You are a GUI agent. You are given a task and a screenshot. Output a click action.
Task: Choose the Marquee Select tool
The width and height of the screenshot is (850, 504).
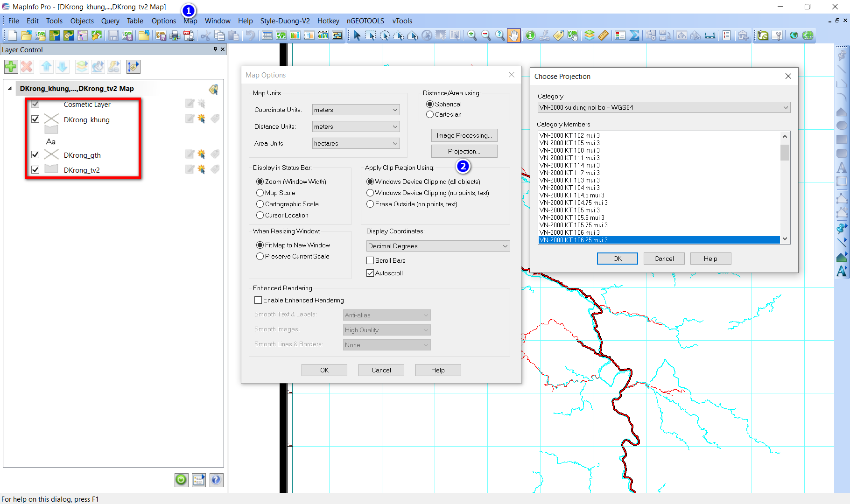click(x=371, y=35)
